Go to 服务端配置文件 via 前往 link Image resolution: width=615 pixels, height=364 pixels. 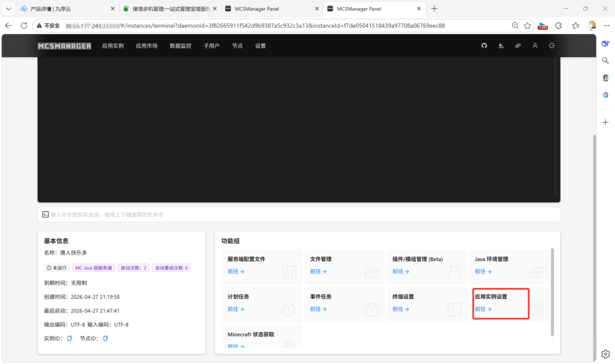pos(236,271)
